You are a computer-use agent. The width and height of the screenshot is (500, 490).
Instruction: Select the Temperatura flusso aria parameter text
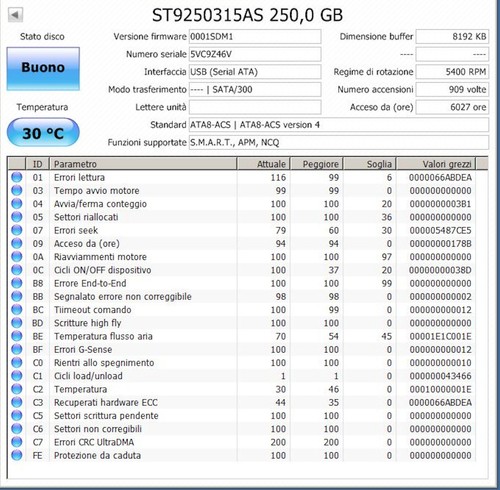click(103, 336)
